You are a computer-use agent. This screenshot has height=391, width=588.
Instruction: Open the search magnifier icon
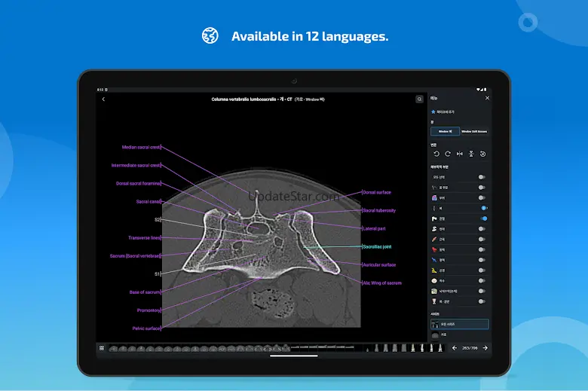coord(420,99)
